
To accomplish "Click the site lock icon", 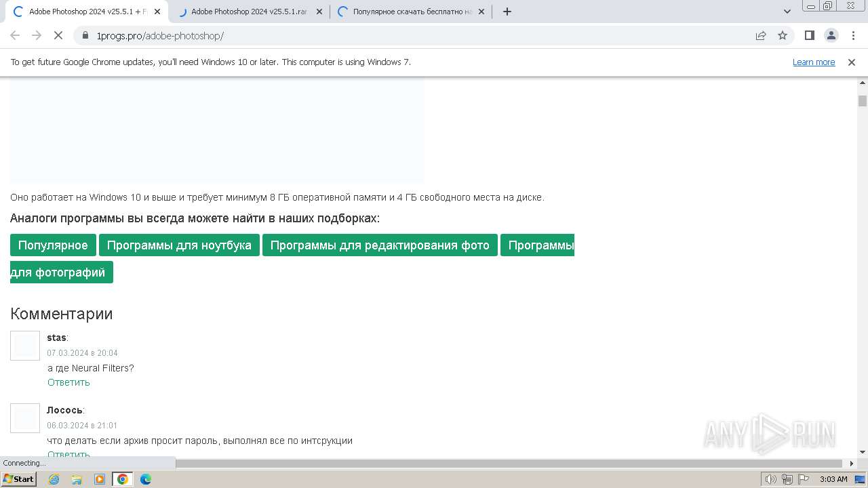I will pyautogui.click(x=85, y=35).
